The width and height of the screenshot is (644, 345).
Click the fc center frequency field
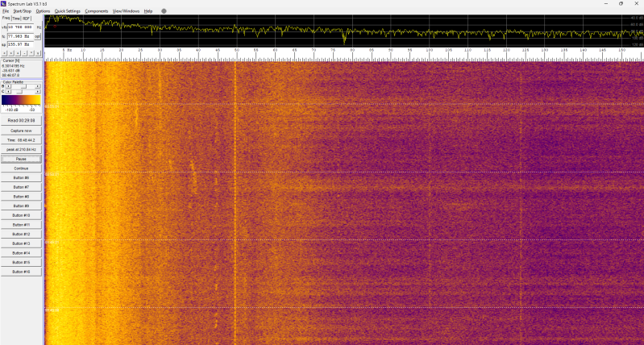(20, 36)
